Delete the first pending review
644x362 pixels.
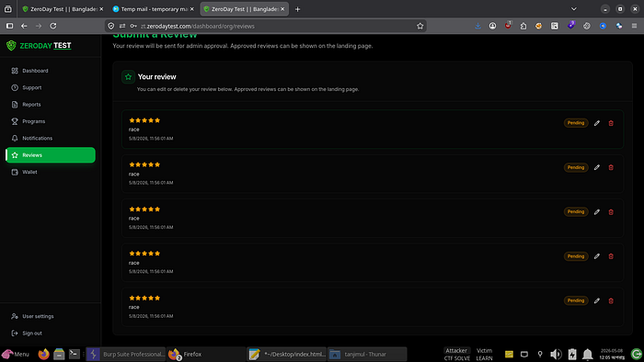(x=611, y=123)
